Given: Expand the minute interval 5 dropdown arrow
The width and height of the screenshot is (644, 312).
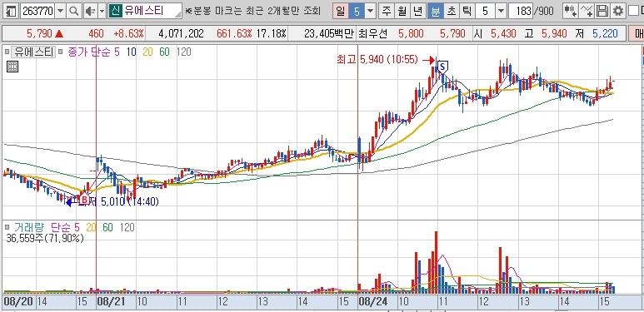Looking at the screenshot, I should click(501, 11).
